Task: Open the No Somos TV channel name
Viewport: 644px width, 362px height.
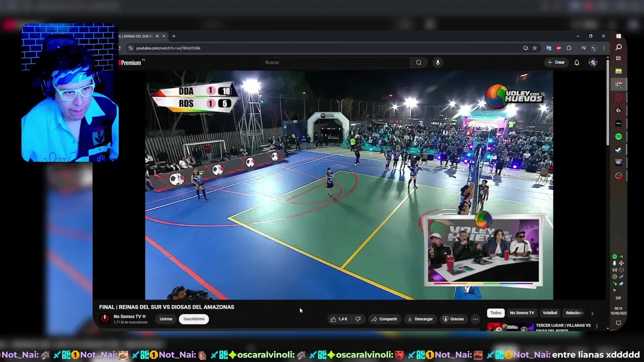Action: [127, 317]
